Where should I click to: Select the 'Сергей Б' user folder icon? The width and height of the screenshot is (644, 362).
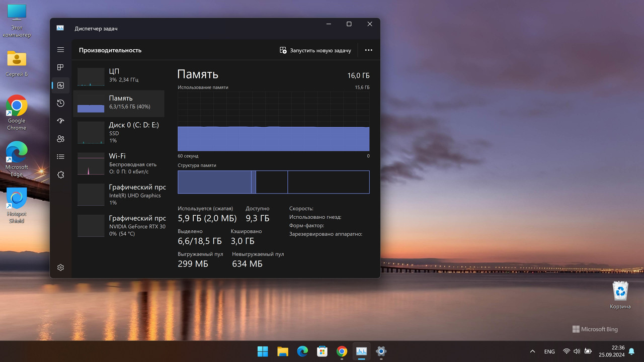[x=17, y=63]
